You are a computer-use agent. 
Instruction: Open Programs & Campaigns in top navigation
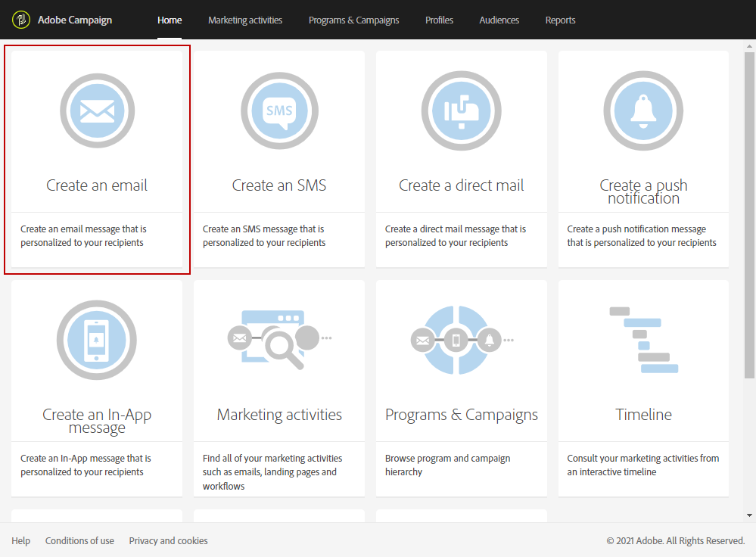pyautogui.click(x=354, y=20)
